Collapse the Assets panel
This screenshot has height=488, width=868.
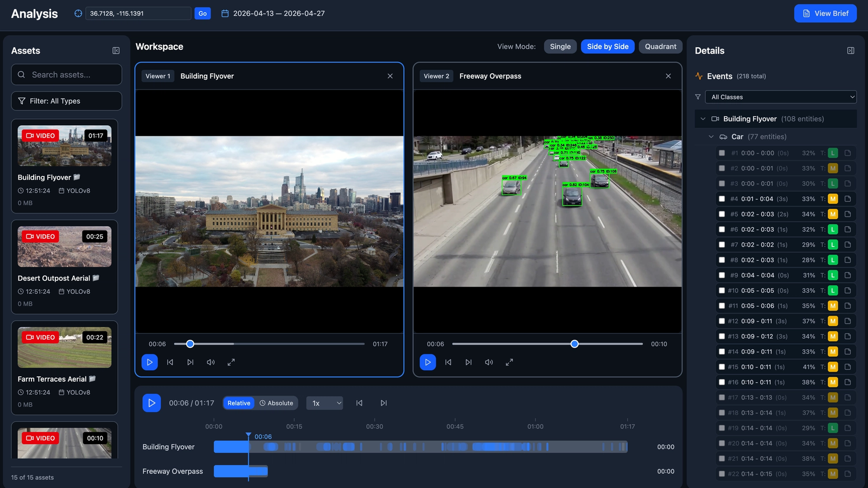(116, 50)
